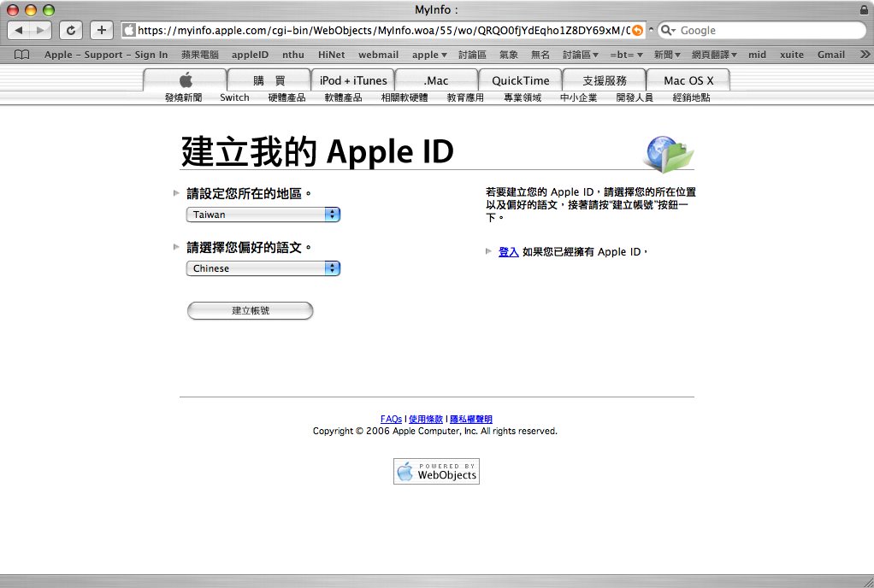Viewport: 874px width, 588px height.
Task: Expand the apple bookmarks folder menu
Action: coord(429,55)
